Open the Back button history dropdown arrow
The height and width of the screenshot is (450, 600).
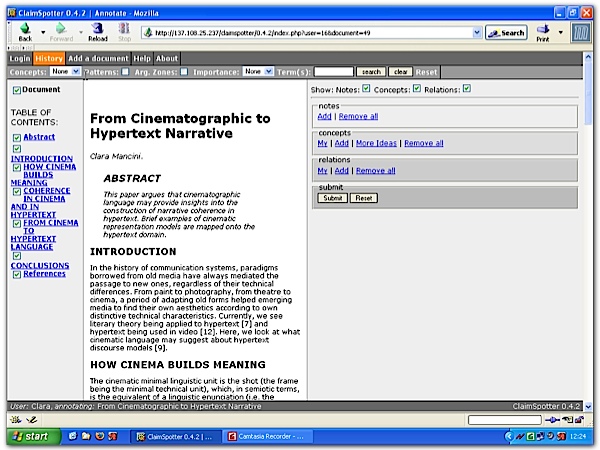pyautogui.click(x=43, y=33)
